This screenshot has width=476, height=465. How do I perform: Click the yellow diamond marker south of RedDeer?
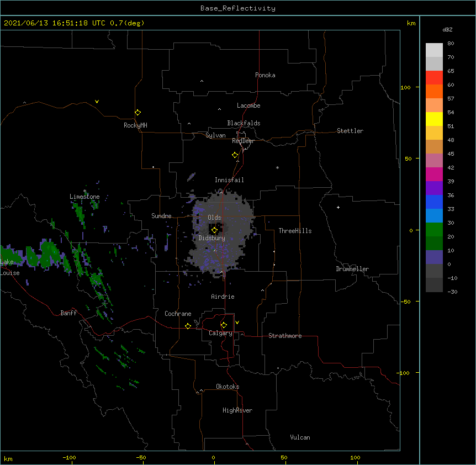(235, 155)
